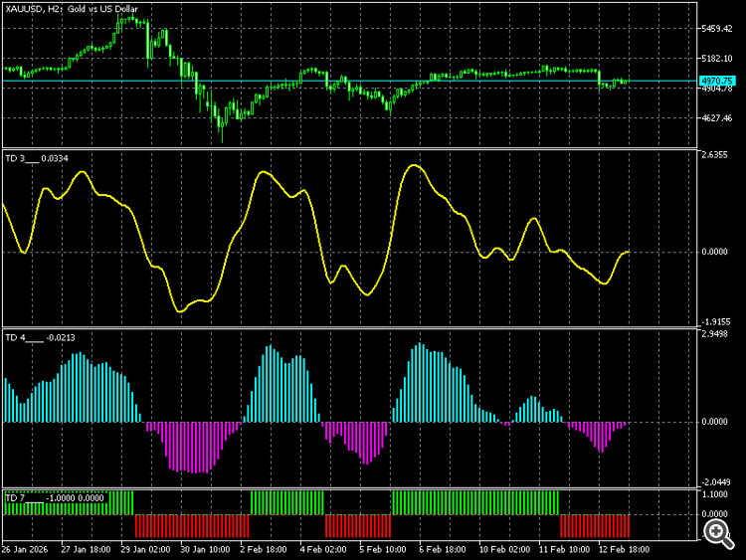The width and height of the screenshot is (746, 560).
Task: Select the 5182.10 price axis label
Action: coord(717,59)
